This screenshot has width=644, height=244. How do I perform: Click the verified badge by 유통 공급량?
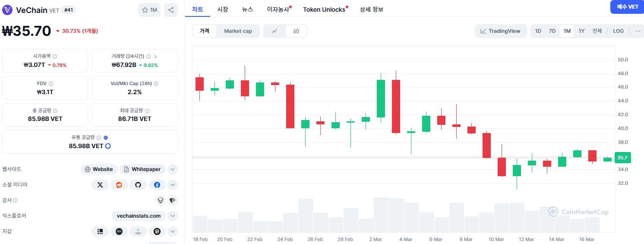tap(106, 138)
